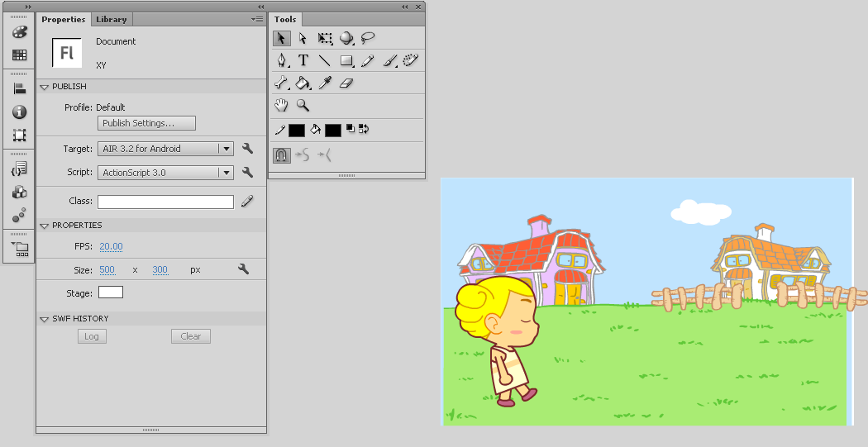
Task: Select the Lasso tool
Action: (368, 38)
